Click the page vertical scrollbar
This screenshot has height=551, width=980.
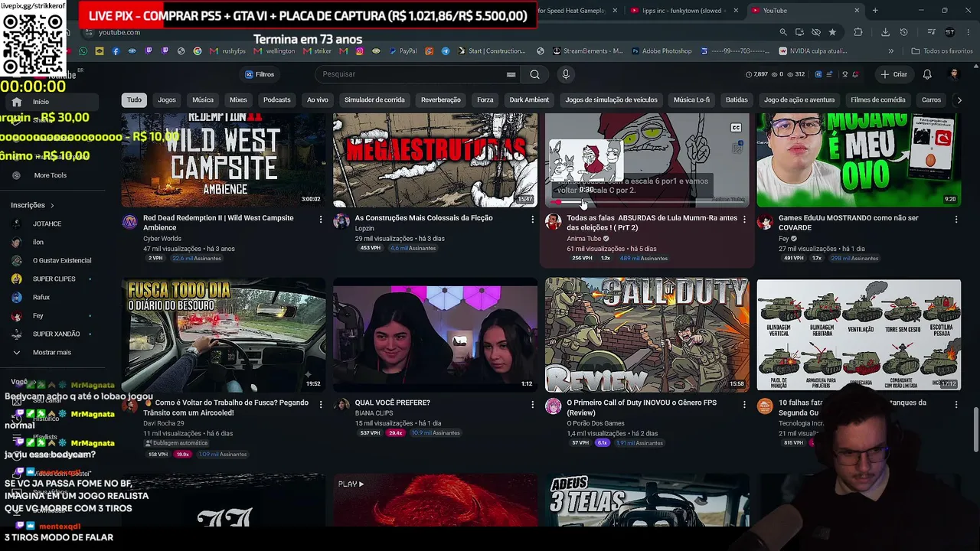click(976, 429)
